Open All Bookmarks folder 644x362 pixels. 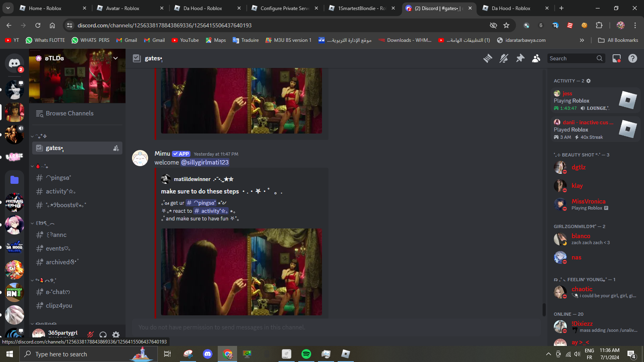pos(618,40)
